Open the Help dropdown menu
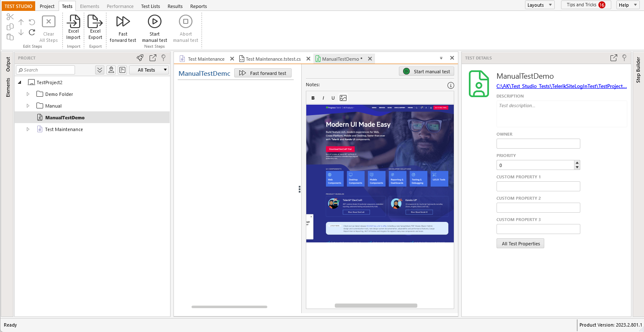The image size is (644, 332). [x=628, y=5]
